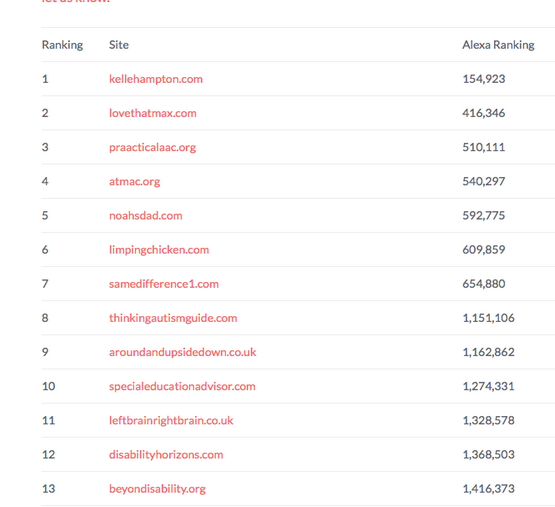The height and width of the screenshot is (507, 555).
Task: Open noahsdad.com site link
Action: [145, 215]
